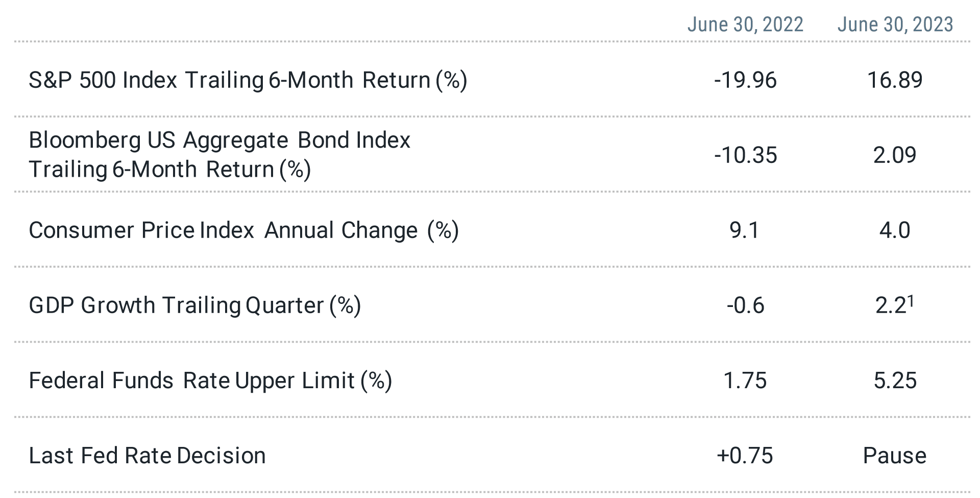Click the 9.1 CPI value

pos(745,230)
